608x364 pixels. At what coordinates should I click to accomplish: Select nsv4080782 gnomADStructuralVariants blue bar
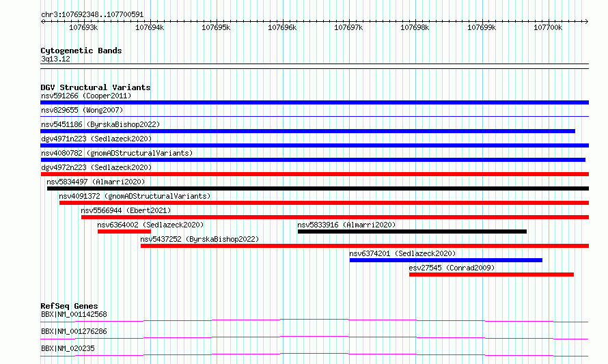coord(313,160)
